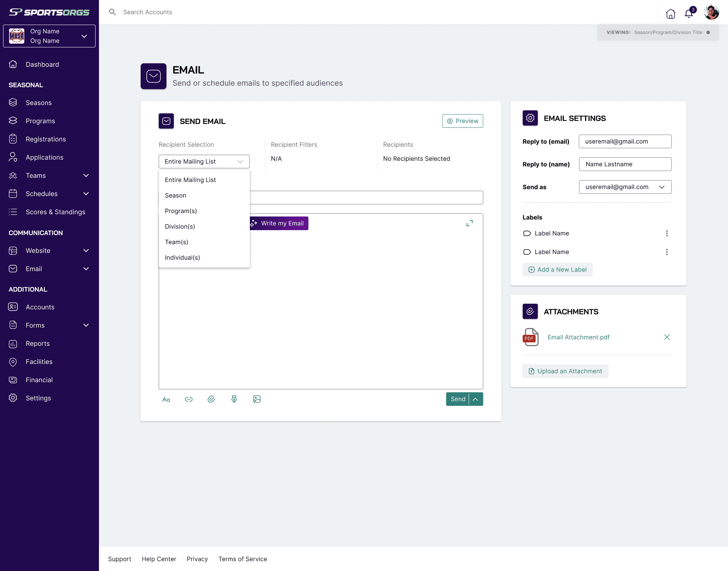This screenshot has width=728, height=571.
Task: Select Season in recipient dropdown list
Action: click(176, 195)
